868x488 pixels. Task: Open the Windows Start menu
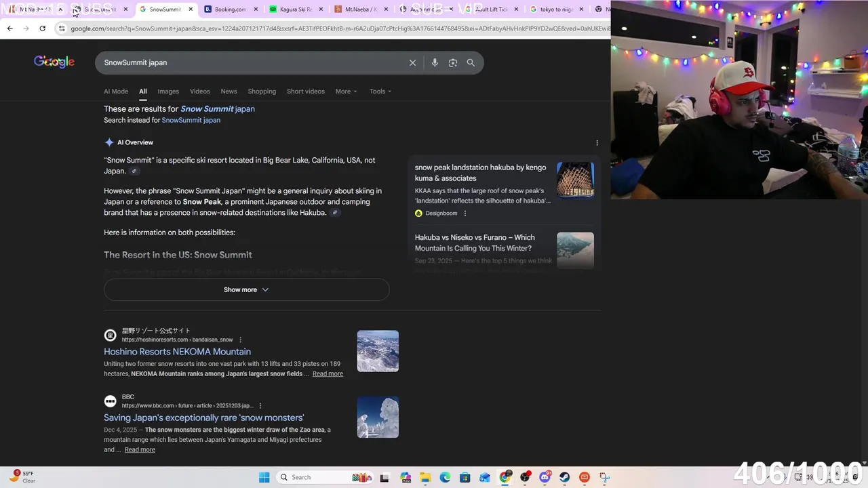(x=264, y=477)
